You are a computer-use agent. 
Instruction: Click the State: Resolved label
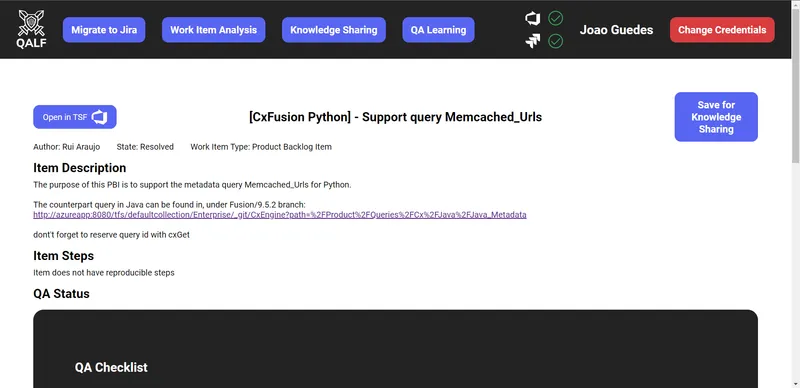145,147
